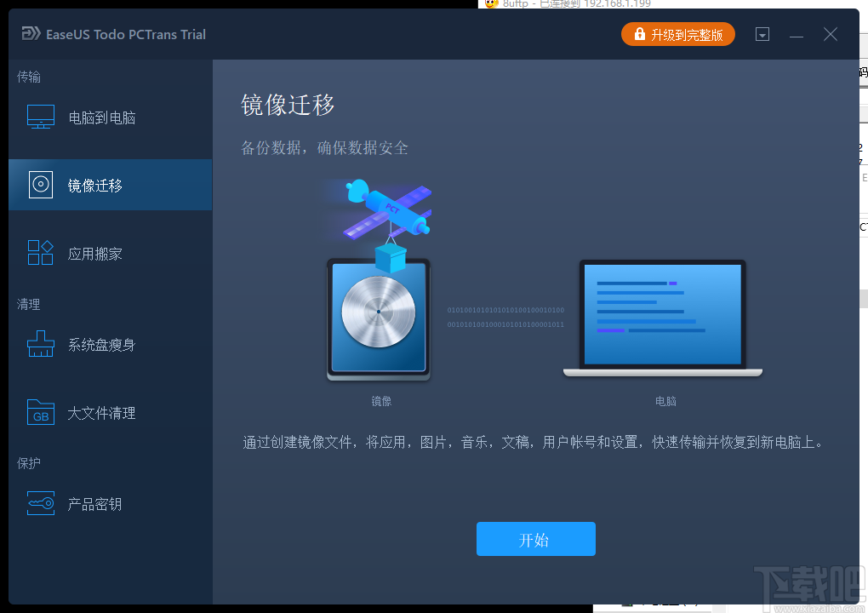Select the PC-to-PC transfer monitor icon

pos(40,117)
